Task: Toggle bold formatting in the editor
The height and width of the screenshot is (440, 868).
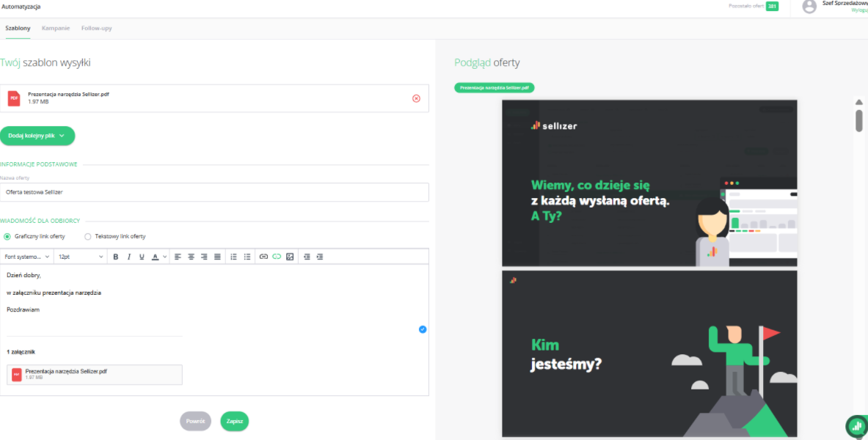Action: tap(116, 257)
